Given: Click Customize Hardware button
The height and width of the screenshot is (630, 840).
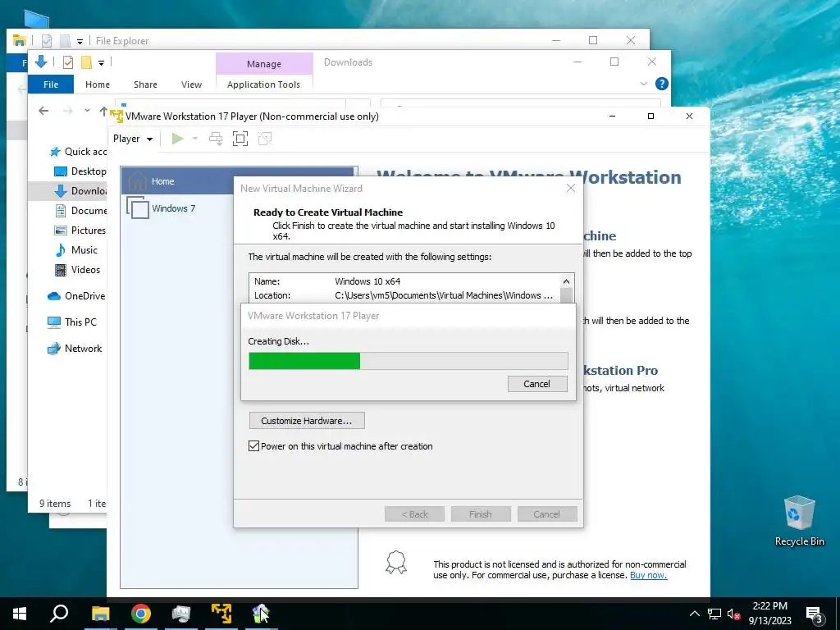Looking at the screenshot, I should 307,421.
